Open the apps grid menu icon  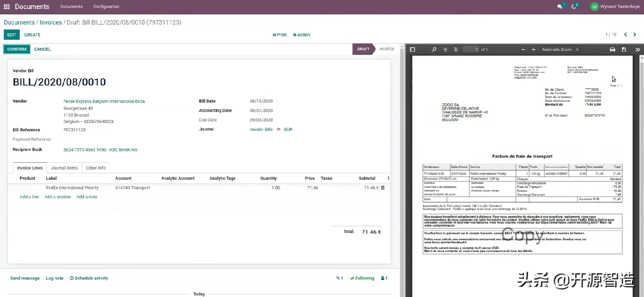[6, 7]
